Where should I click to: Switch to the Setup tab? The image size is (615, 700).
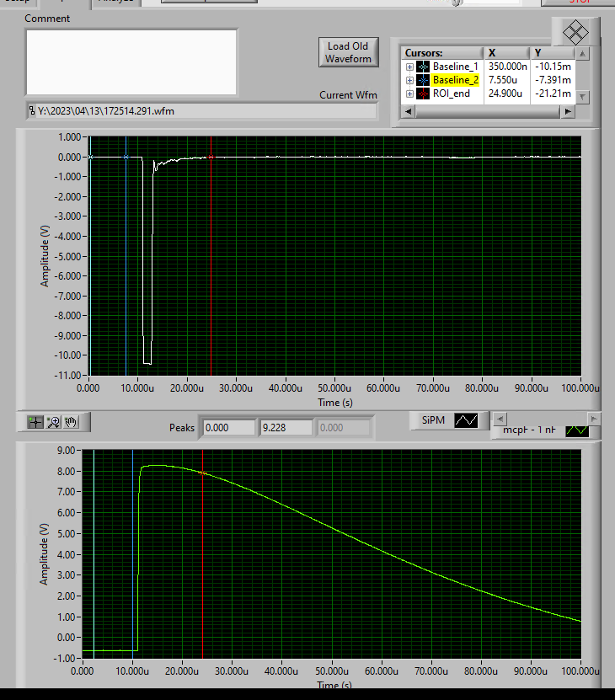pos(17,3)
